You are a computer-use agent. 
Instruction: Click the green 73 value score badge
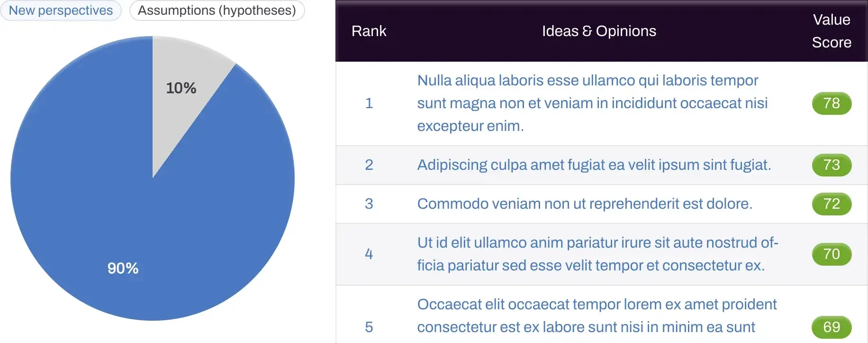832,165
